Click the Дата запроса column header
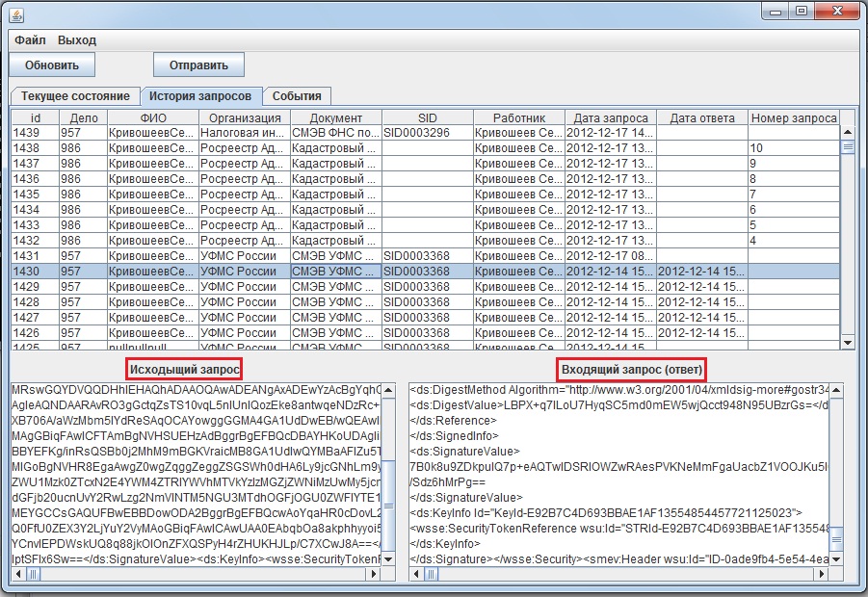Viewport: 868px width, 597px height. tap(610, 117)
